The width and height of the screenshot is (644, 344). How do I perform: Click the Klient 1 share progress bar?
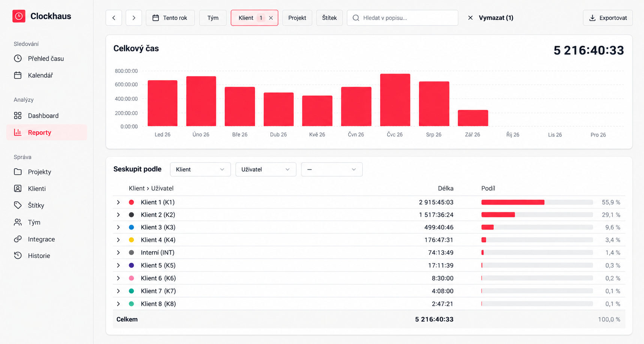pos(537,202)
